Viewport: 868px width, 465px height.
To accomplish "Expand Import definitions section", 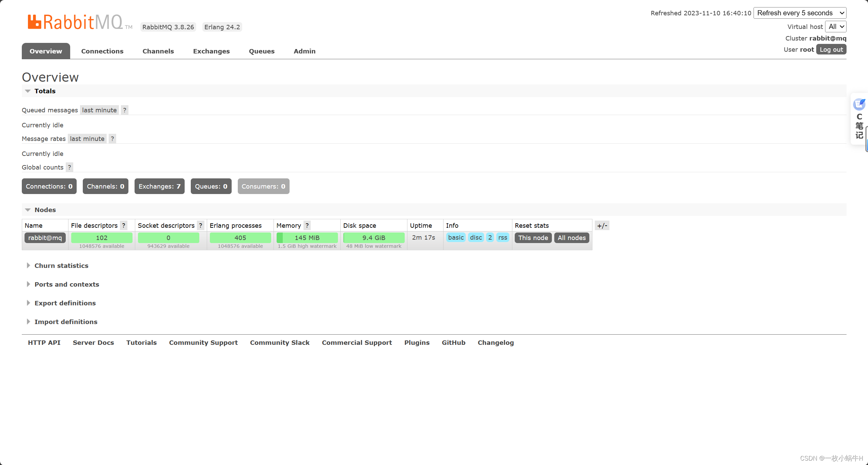I will 66,322.
